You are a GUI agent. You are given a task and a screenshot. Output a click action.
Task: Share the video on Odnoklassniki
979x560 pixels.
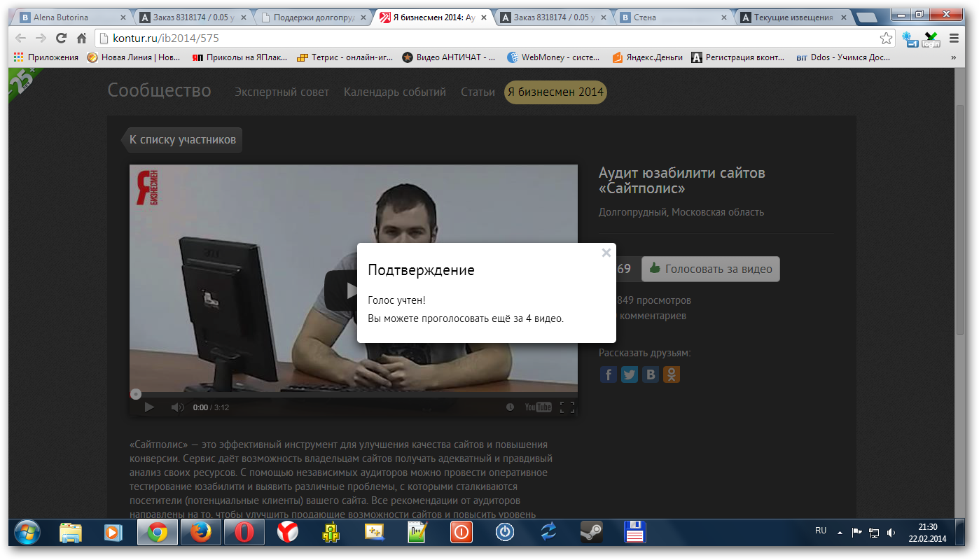click(x=672, y=374)
